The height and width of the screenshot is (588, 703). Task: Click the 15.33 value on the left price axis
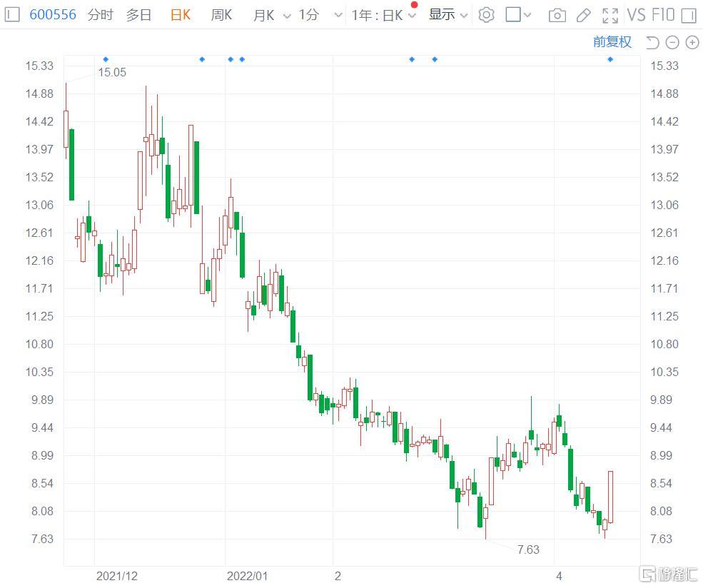pyautogui.click(x=39, y=66)
